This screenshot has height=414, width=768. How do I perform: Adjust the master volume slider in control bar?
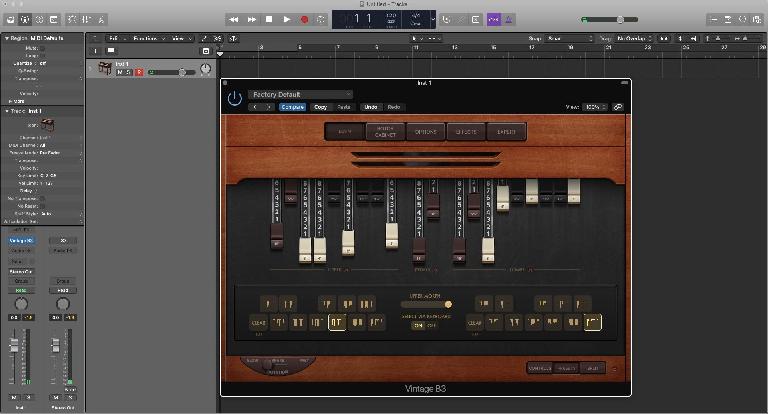[x=609, y=20]
